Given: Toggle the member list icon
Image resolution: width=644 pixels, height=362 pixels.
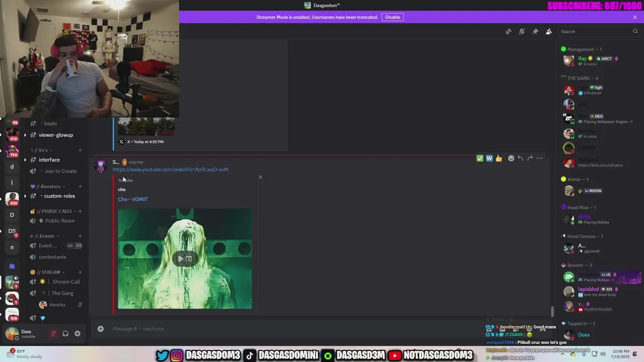Looking at the screenshot, I should (x=548, y=31).
